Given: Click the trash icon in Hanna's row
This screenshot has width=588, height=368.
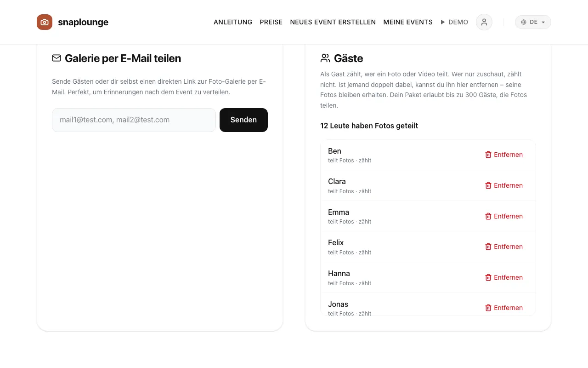Looking at the screenshot, I should tap(488, 277).
